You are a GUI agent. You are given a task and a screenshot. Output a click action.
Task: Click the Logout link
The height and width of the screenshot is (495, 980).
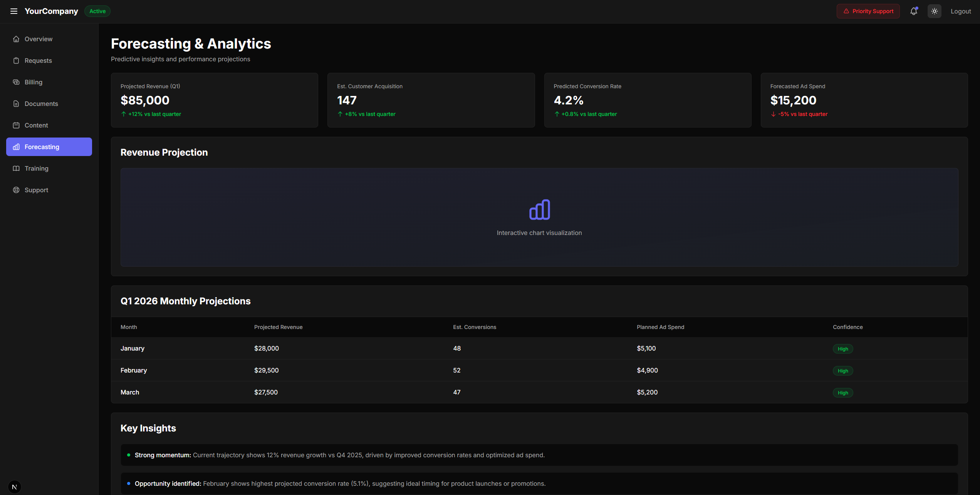coord(960,11)
